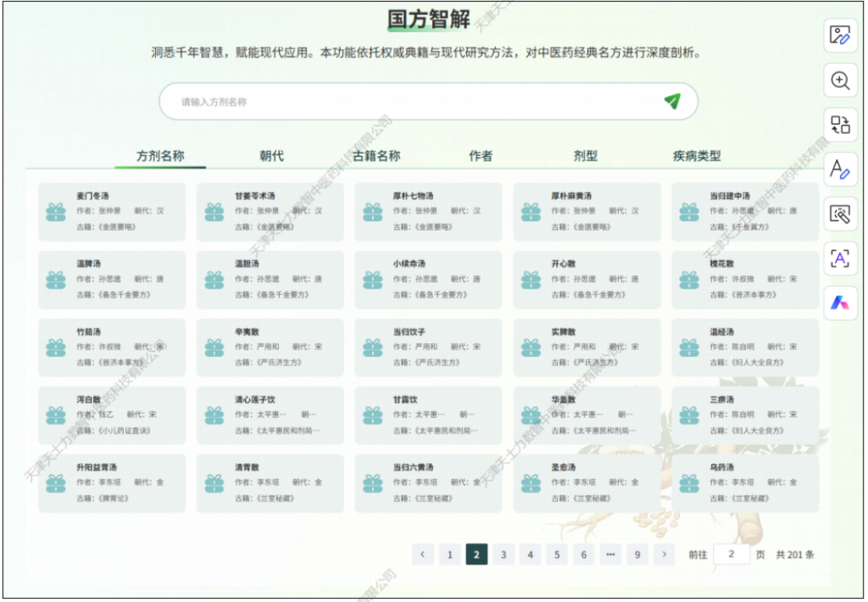The width and height of the screenshot is (868, 602).
Task: Select the 疾病类型 tab
Action: (697, 156)
